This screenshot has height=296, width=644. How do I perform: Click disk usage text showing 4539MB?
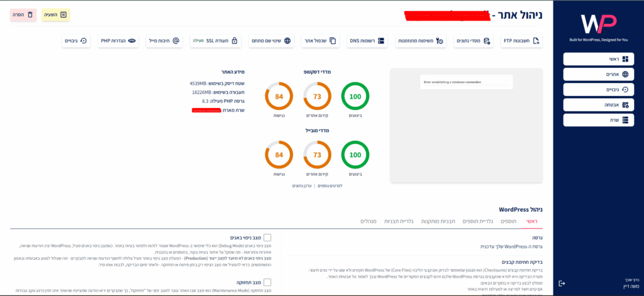[x=217, y=84]
